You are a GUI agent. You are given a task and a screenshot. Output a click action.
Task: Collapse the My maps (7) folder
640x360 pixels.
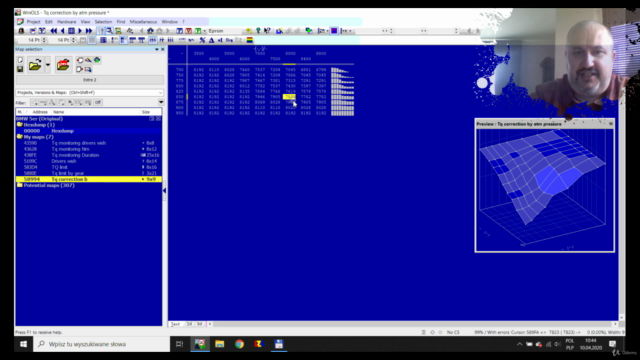[x=20, y=137]
